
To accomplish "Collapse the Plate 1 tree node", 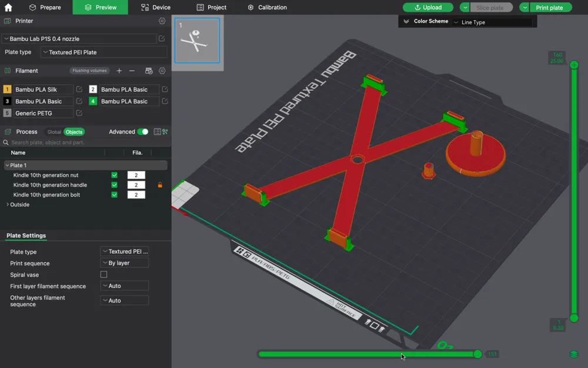I will [7, 165].
